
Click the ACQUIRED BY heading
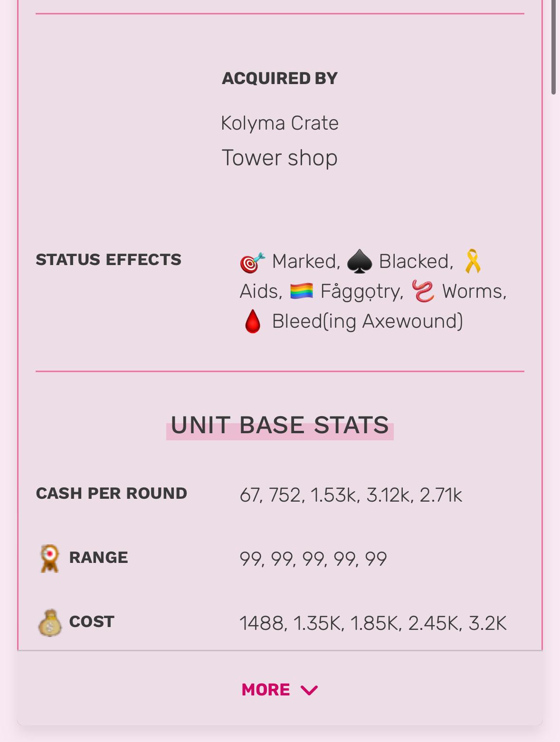point(280,78)
